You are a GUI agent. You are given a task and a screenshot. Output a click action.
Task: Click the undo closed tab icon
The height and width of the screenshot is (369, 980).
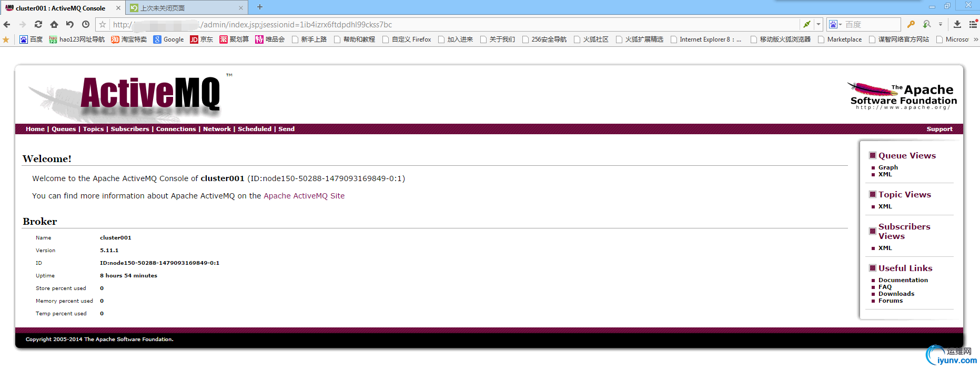pos(70,24)
